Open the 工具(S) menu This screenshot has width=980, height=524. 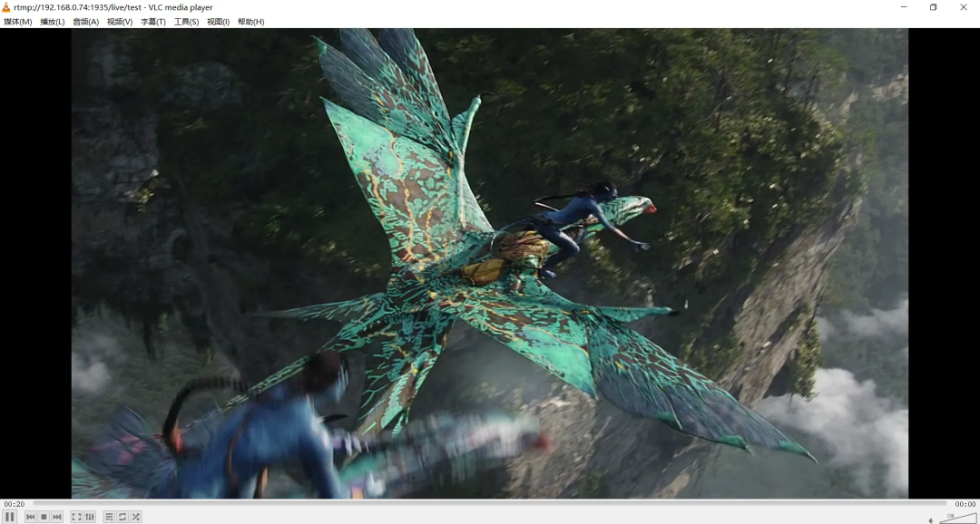click(186, 22)
